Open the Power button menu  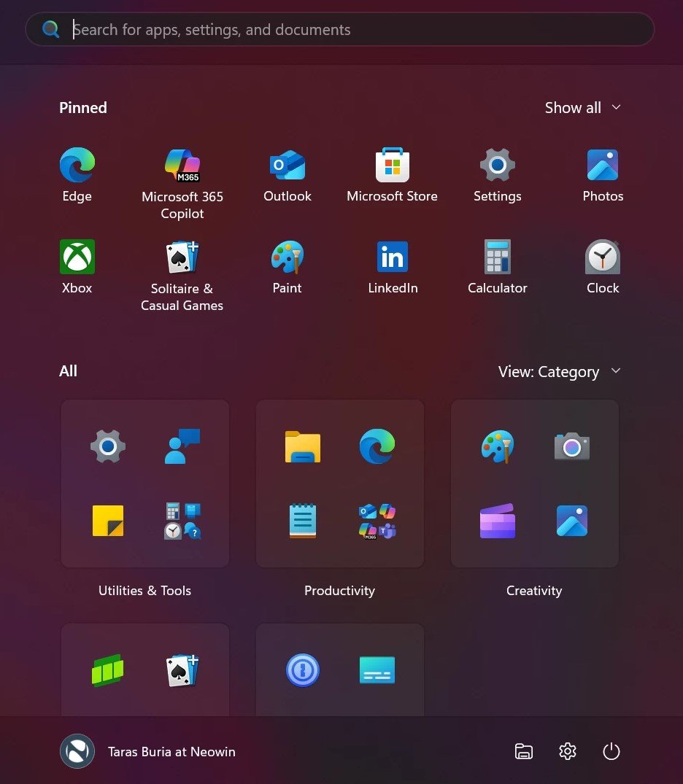(611, 751)
